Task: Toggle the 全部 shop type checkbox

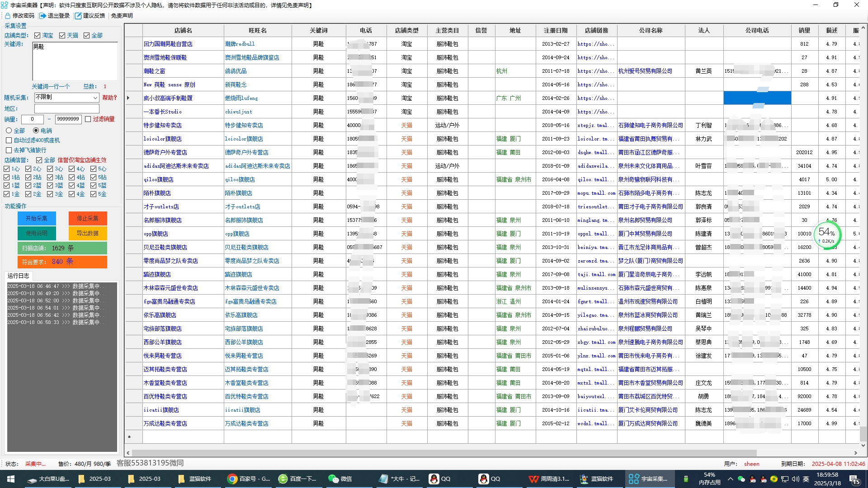Action: pos(87,35)
